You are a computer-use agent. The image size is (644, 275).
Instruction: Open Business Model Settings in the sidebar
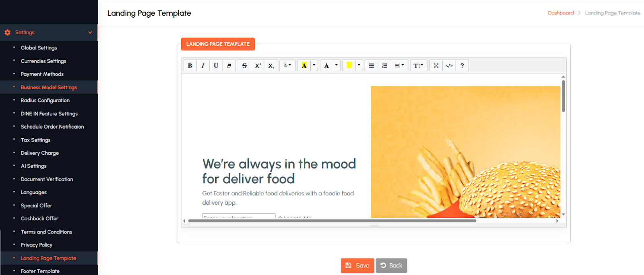[49, 87]
